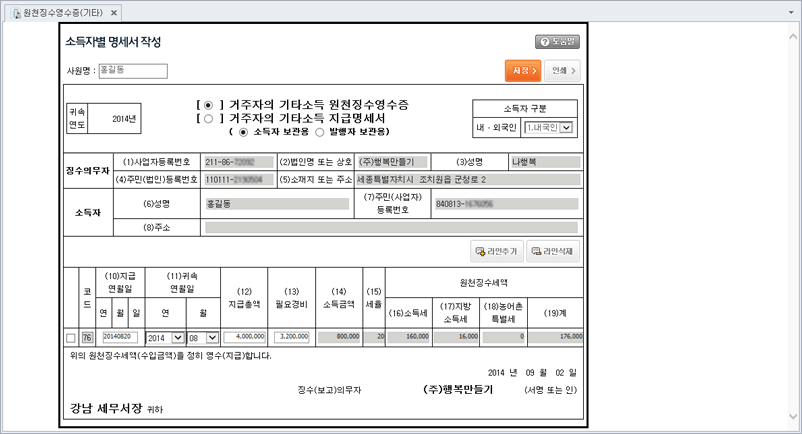
Task: Select 거주자의 기타소득 원천징수영수증 radio button
Action: click(208, 105)
